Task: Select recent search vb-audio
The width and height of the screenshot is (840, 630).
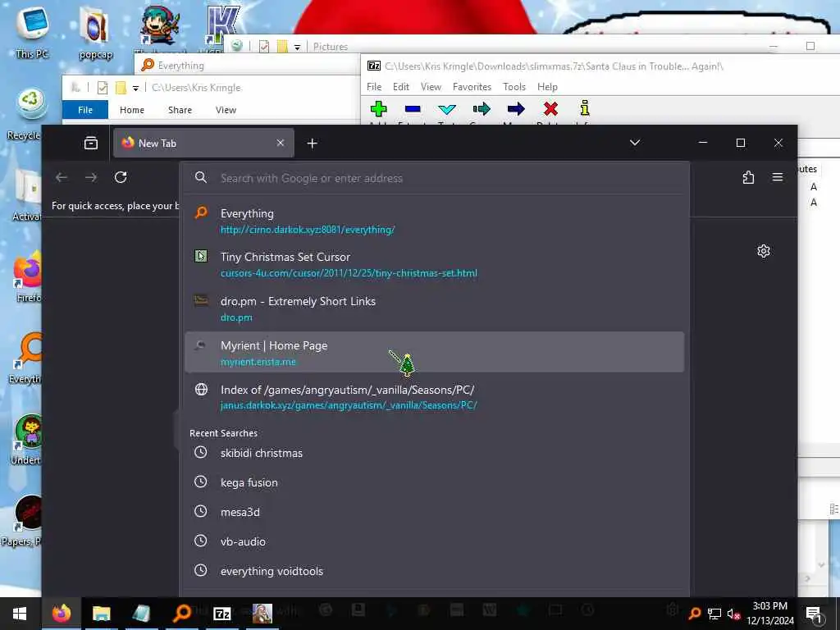Action: coord(435,541)
